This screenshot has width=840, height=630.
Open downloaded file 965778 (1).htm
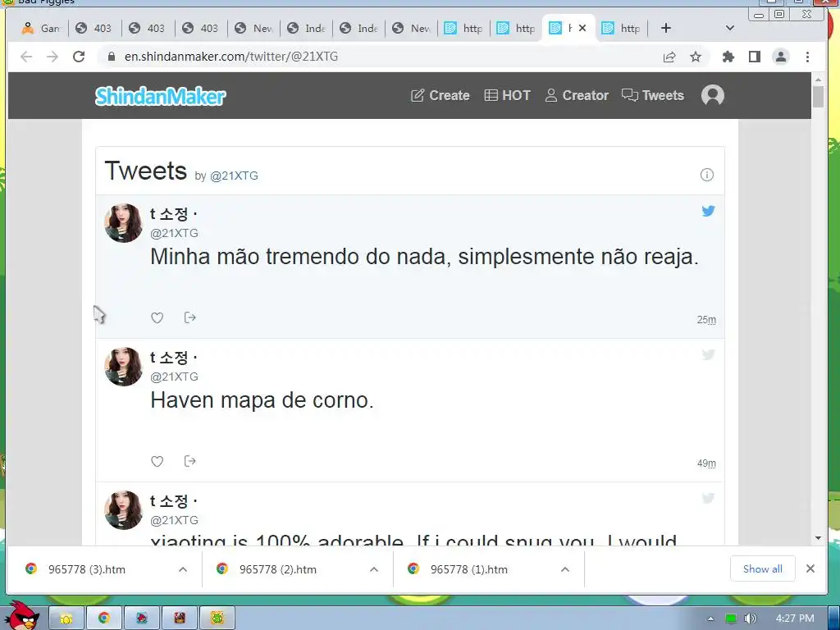(x=468, y=569)
